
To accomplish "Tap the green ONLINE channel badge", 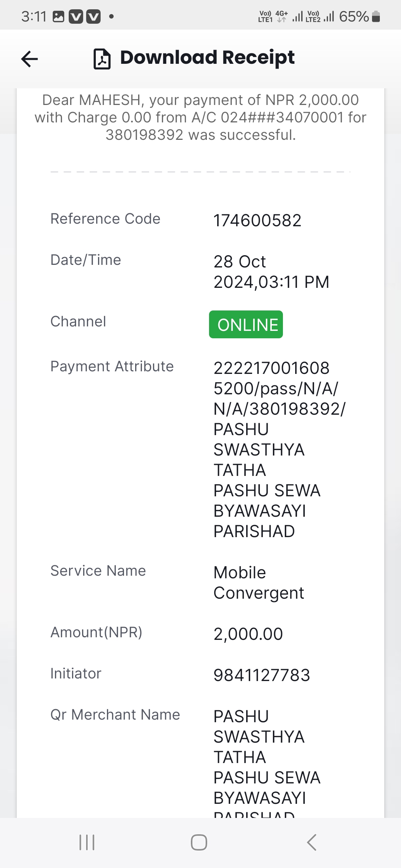I will click(246, 324).
